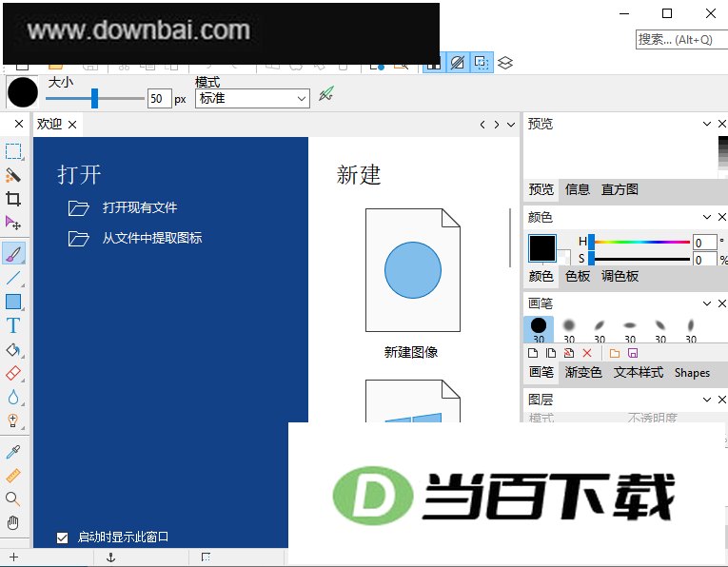
Task: Select the crop tool
Action: point(13,199)
